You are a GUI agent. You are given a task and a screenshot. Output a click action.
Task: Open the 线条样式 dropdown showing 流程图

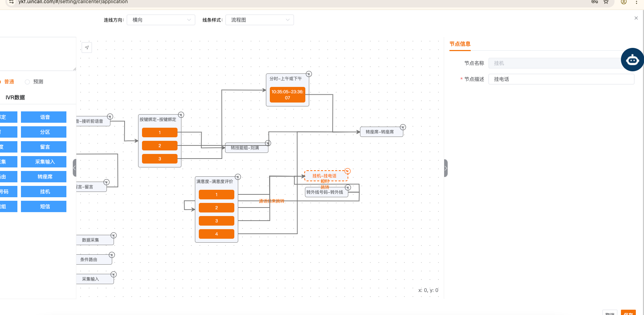[x=260, y=20]
